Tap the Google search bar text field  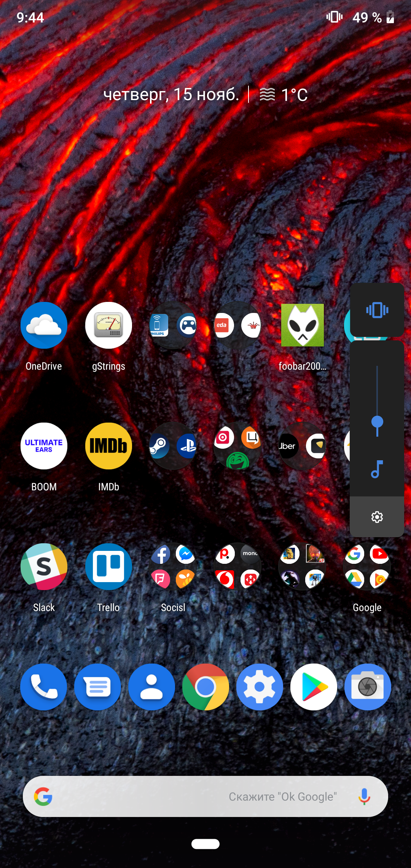pyautogui.click(x=205, y=796)
